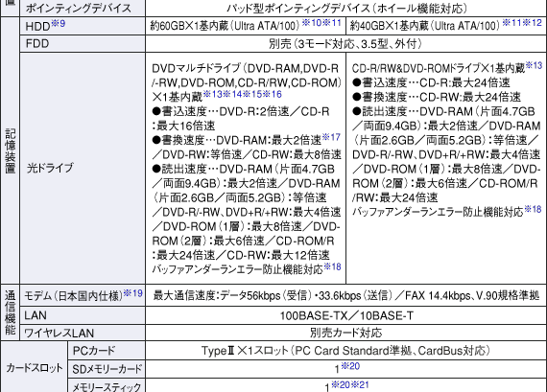Viewport: 547px width, 392px height.
Task: Open footnote ※20 in the メモリースティック row
Action: [341, 384]
